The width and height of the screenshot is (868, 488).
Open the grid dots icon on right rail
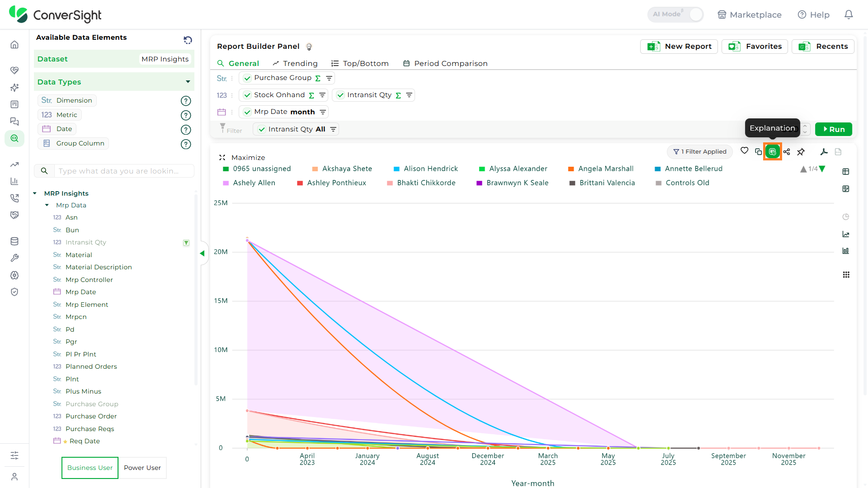coord(846,275)
